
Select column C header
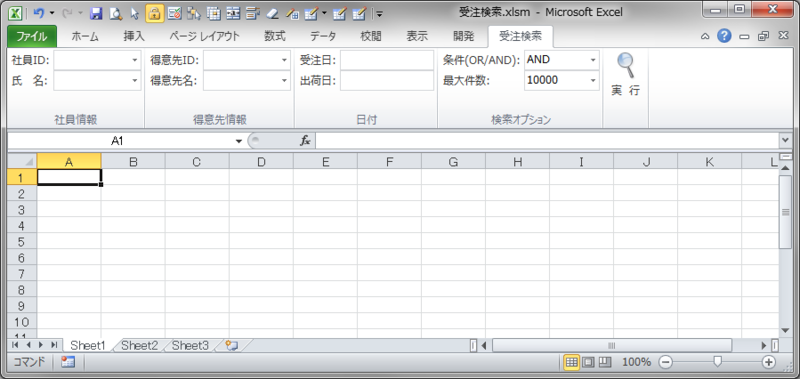click(197, 162)
